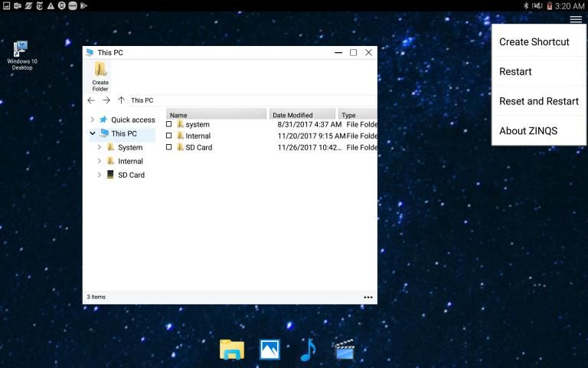The width and height of the screenshot is (588, 368).
Task: Click About ZINQS menu entry
Action: pyautogui.click(x=528, y=130)
